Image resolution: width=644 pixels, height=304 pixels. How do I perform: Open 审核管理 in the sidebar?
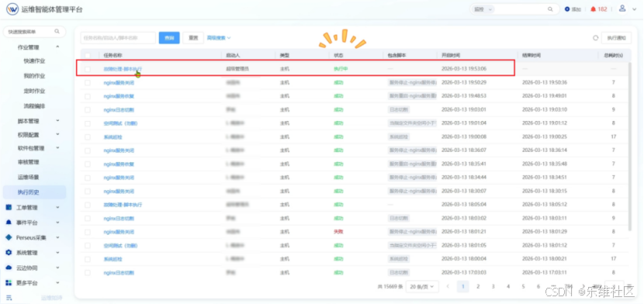tap(29, 162)
